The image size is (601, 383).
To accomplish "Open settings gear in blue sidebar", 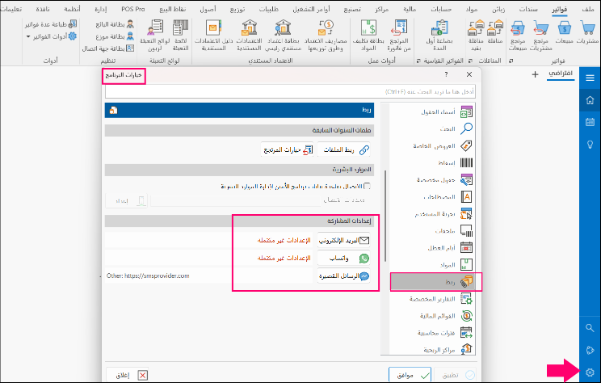I will [x=590, y=372].
